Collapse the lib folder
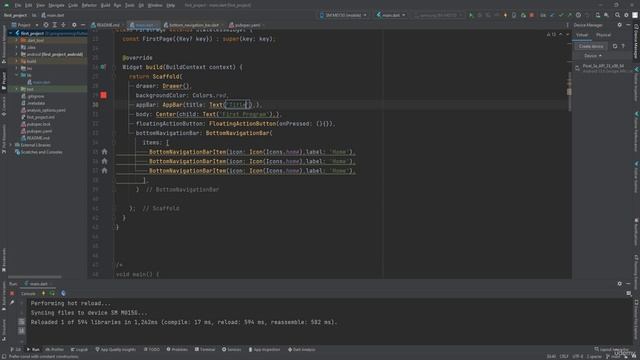Image resolution: width=640 pixels, height=360 pixels. click(x=17, y=75)
